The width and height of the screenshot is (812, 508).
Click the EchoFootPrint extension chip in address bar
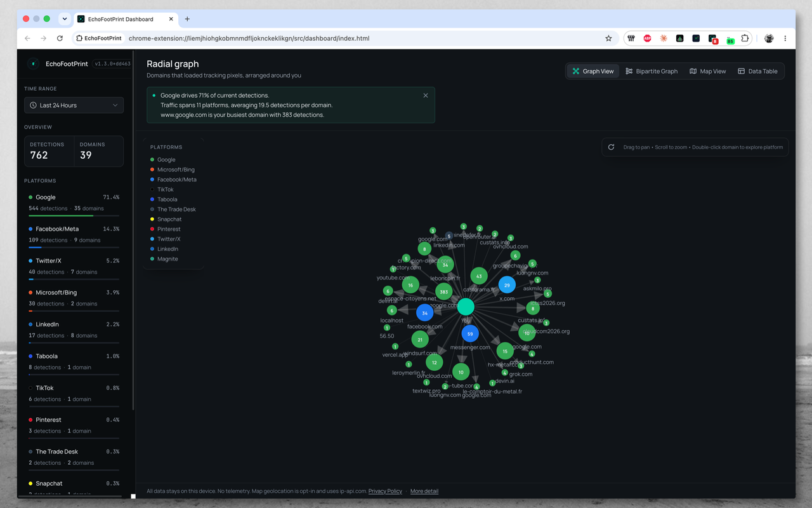click(x=99, y=38)
